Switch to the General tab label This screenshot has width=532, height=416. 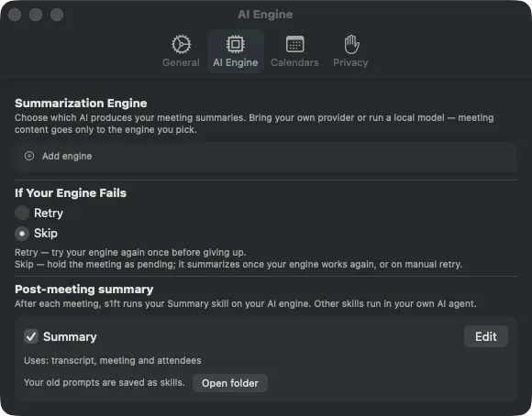coord(182,62)
